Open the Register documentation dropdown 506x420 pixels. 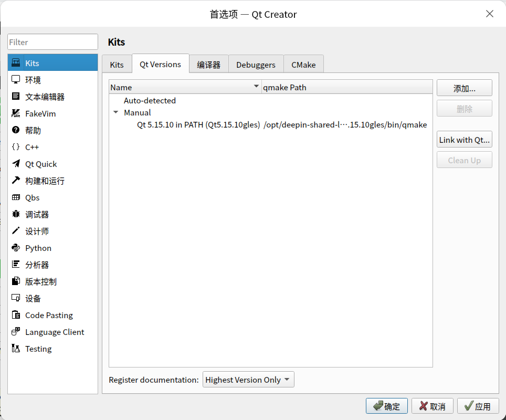pyautogui.click(x=248, y=380)
